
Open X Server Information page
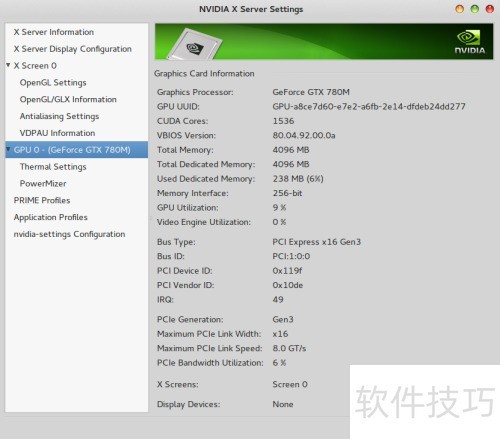click(54, 32)
